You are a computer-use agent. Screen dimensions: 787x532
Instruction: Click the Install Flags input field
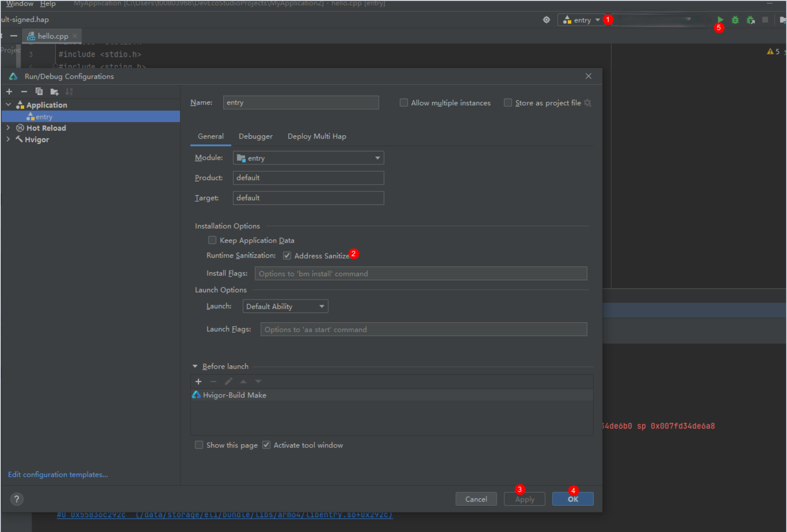(421, 274)
